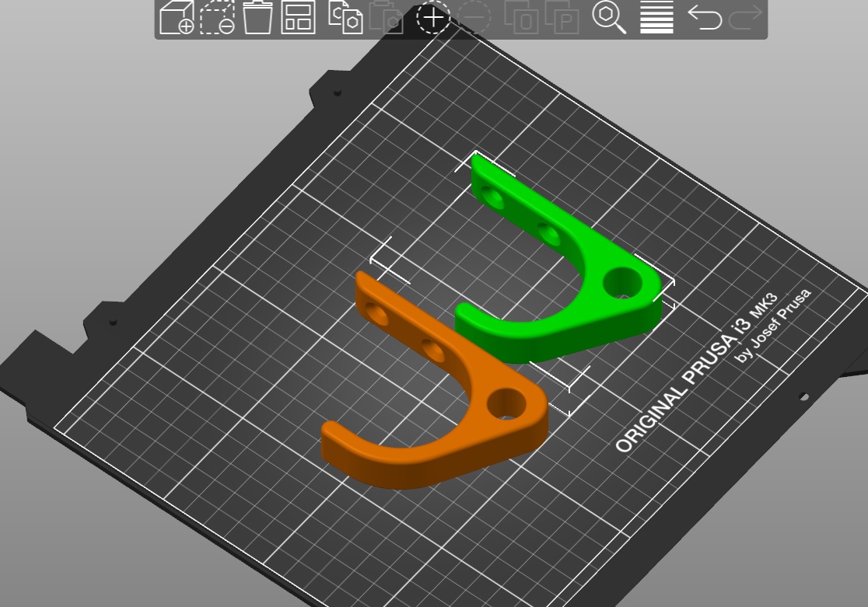
Task: Open the Search magnifier tool
Action: tap(609, 16)
